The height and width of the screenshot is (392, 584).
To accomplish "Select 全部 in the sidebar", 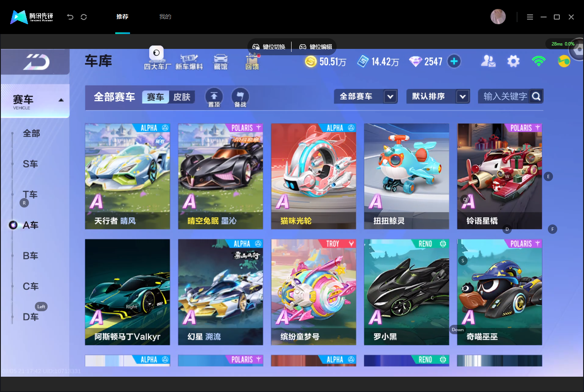I will click(31, 134).
